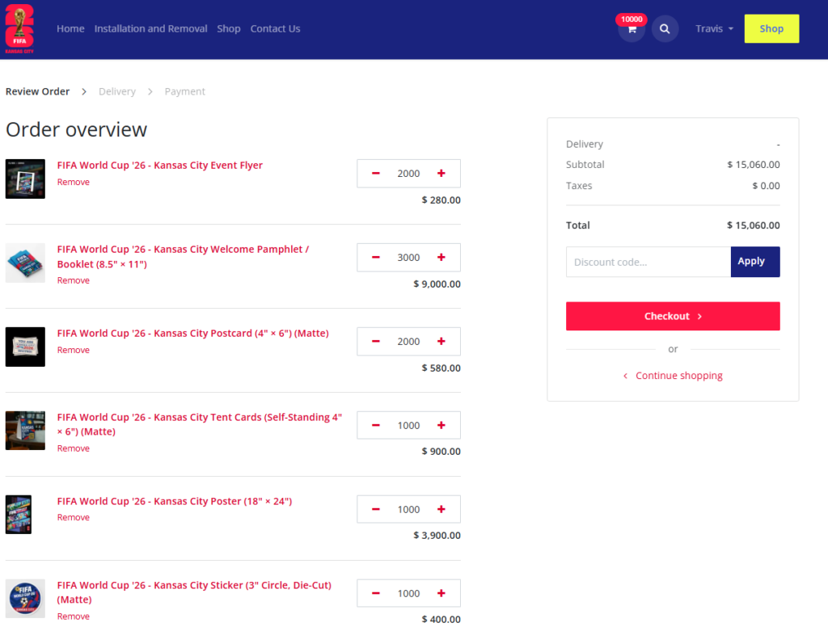The width and height of the screenshot is (828, 644).
Task: Focus the Discount code input field
Action: [648, 262]
